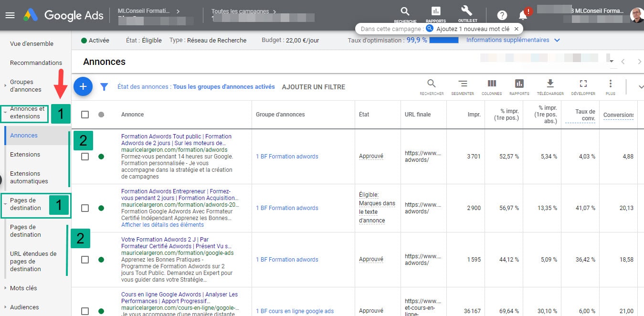Open the MLConseil account breadcrumb chevron
Image resolution: width=644 pixels, height=316 pixels.
pos(178,11)
